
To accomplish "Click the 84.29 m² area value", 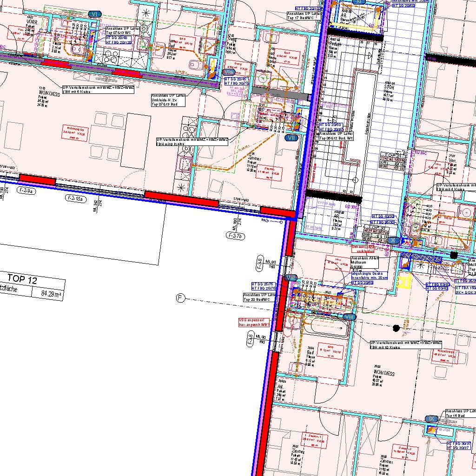I will point(51,294).
